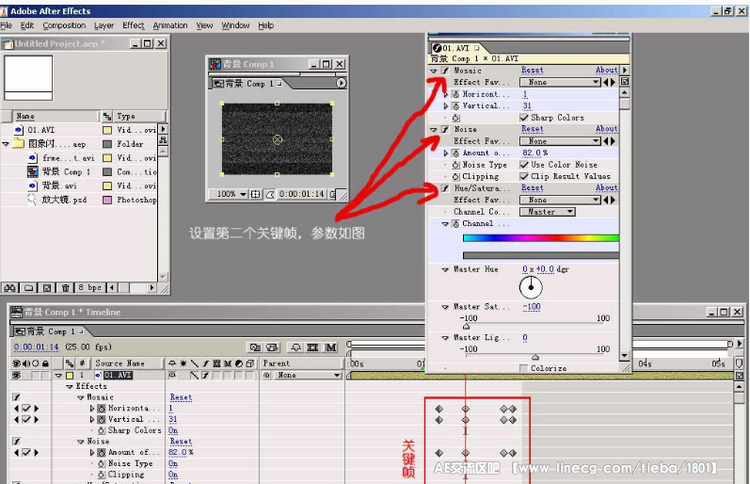
Task: Open Channel Control Master dropdown
Action: click(x=547, y=212)
